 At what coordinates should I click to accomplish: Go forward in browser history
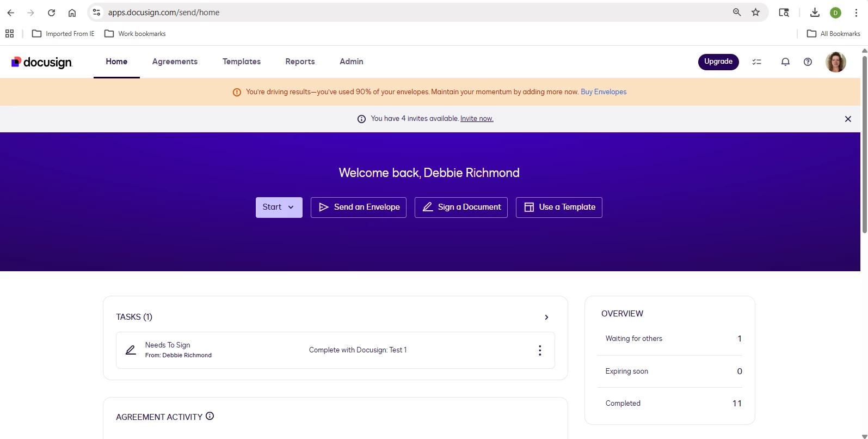click(31, 13)
